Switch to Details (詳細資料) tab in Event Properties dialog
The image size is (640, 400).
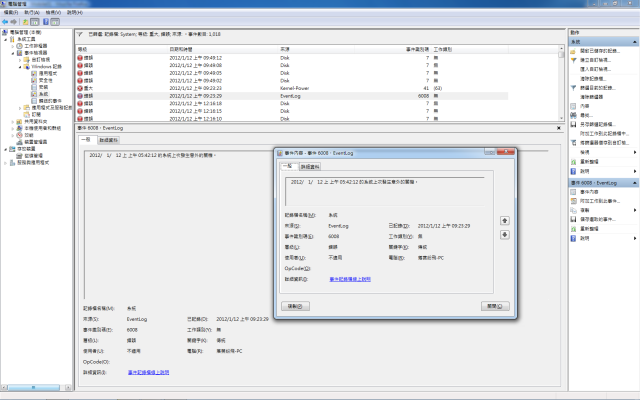(x=310, y=167)
